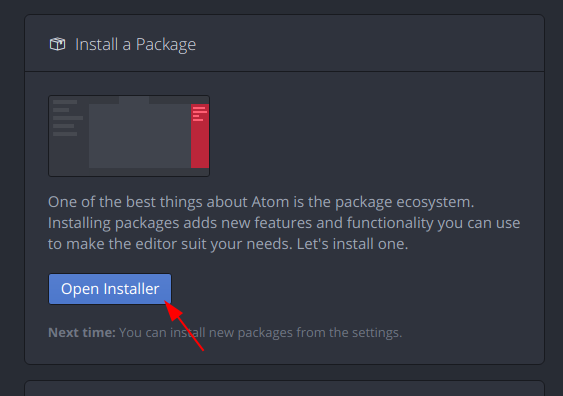The height and width of the screenshot is (396, 563).
Task: Click the tree-view sidebar lines in illustration
Action: [x=68, y=118]
